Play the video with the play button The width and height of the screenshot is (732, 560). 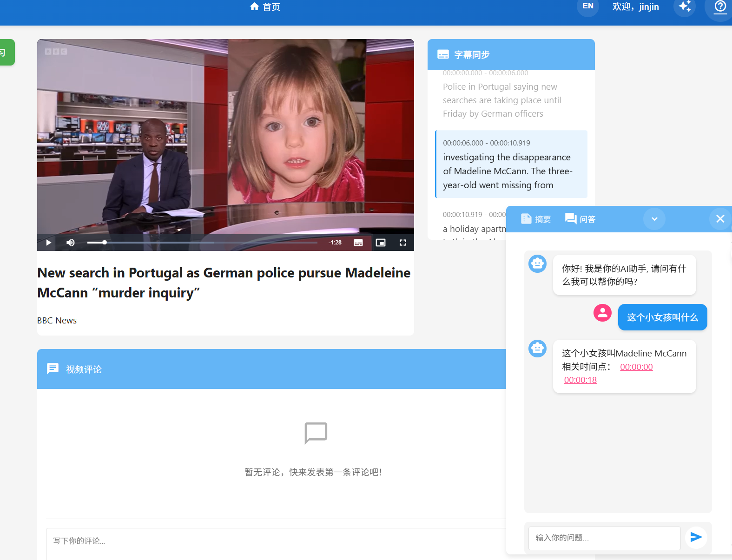click(48, 243)
